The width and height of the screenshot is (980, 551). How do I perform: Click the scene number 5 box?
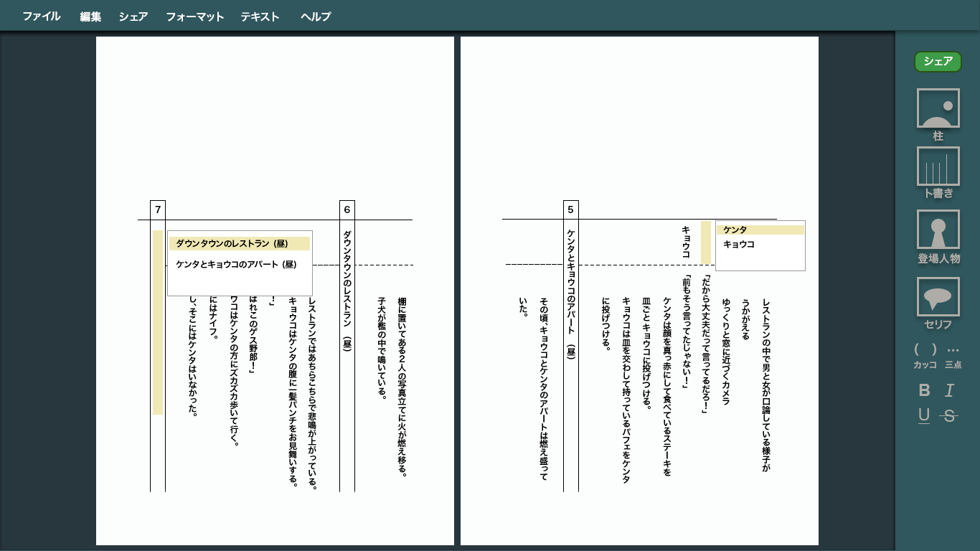(x=570, y=209)
